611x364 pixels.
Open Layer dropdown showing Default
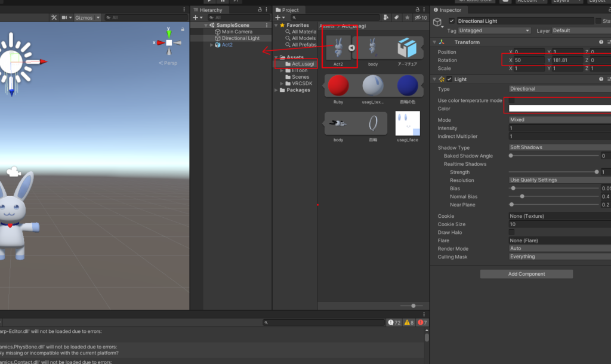[581, 30]
